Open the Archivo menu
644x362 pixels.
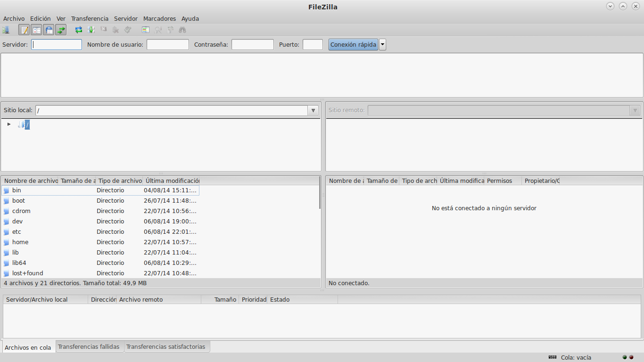click(14, 19)
